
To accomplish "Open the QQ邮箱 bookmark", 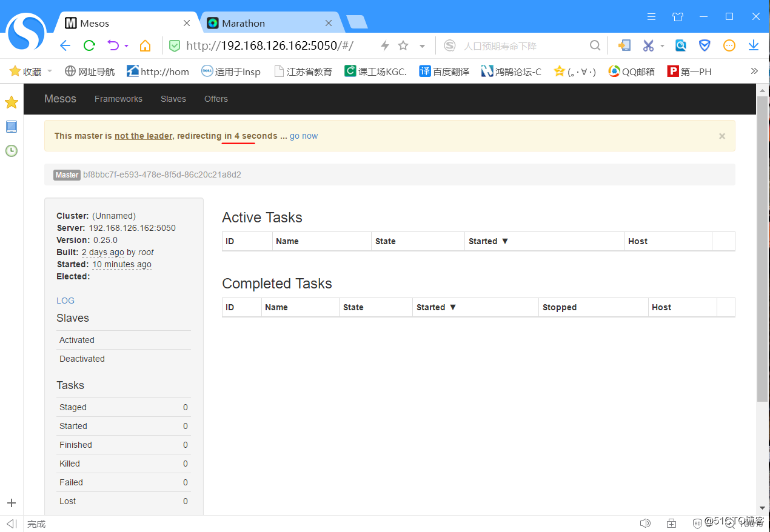I will click(x=632, y=71).
